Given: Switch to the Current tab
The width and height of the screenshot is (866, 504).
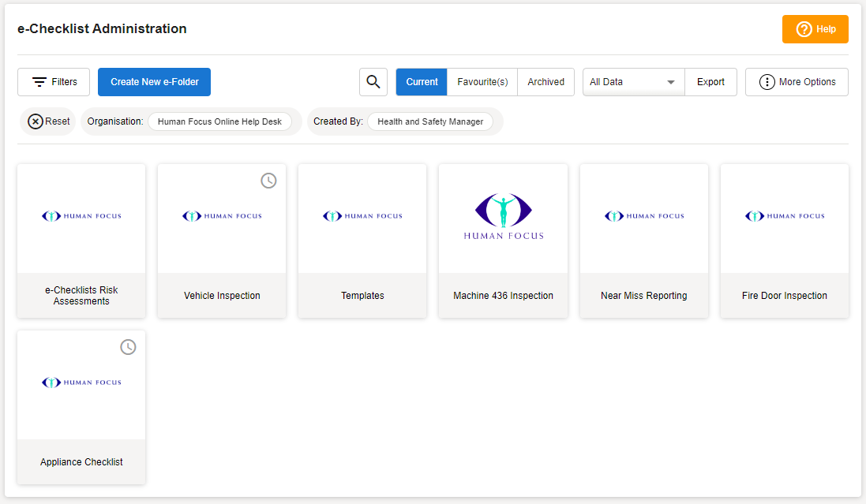Looking at the screenshot, I should click(422, 82).
